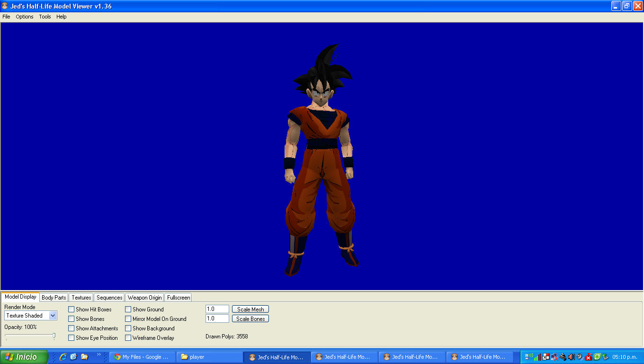Check the Show Ground option
Image resolution: width=644 pixels, height=364 pixels.
pos(128,309)
